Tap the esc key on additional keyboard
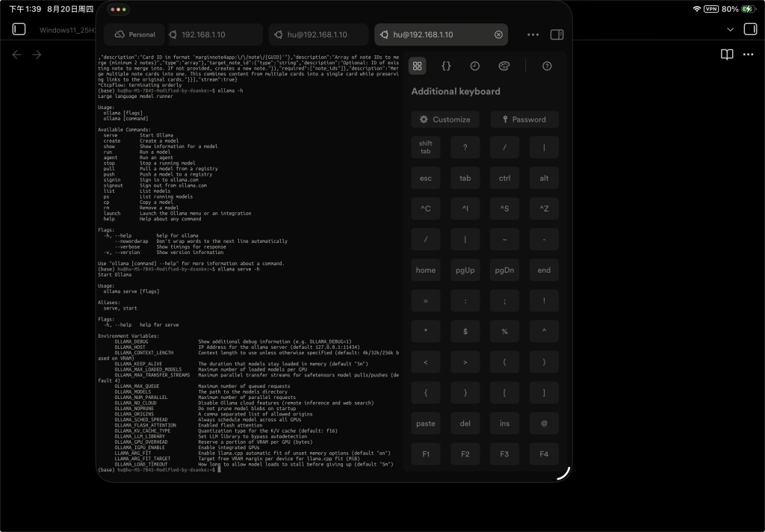 click(x=425, y=178)
